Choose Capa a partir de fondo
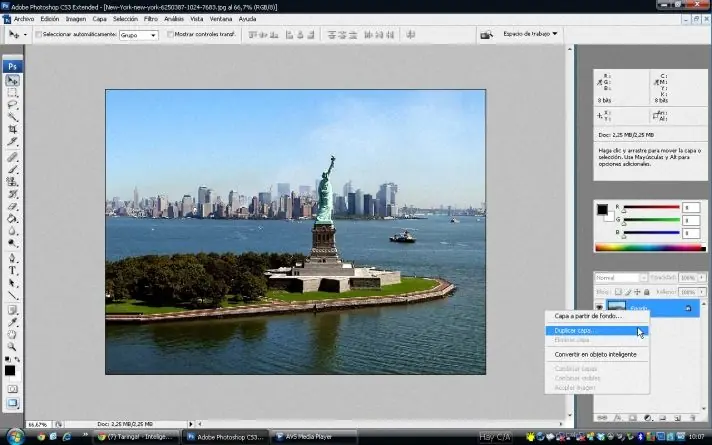The width and height of the screenshot is (712, 445). (x=588, y=316)
